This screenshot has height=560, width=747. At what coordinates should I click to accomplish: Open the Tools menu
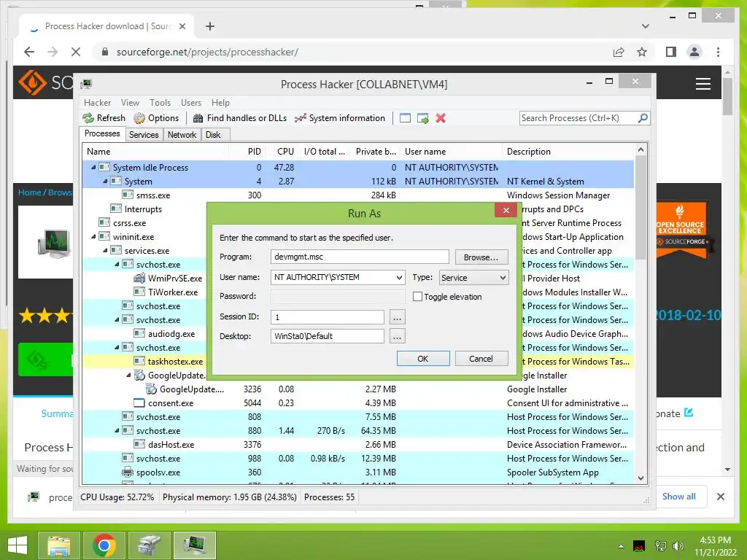coord(160,102)
